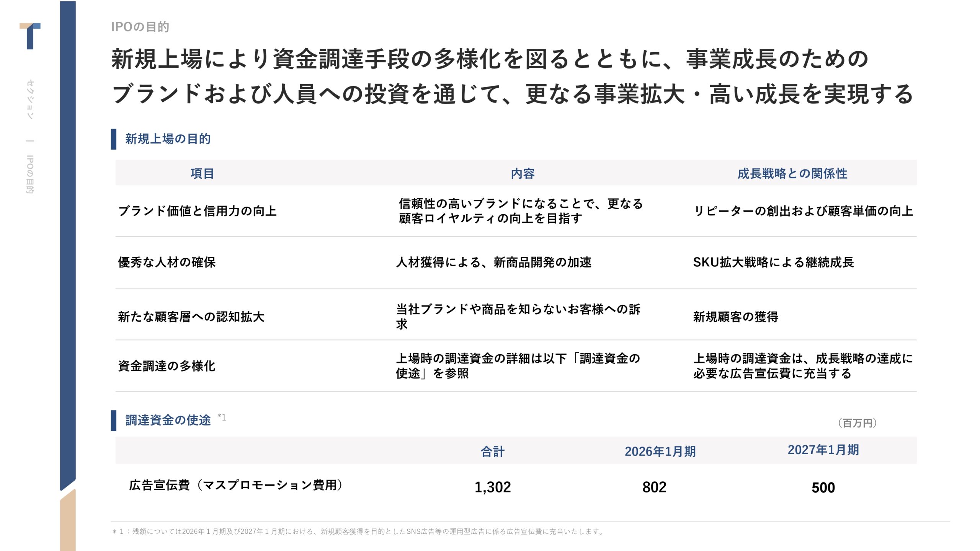This screenshot has height=551, width=980.
Task: Click the footnote text at the bottom
Action: pos(358,531)
